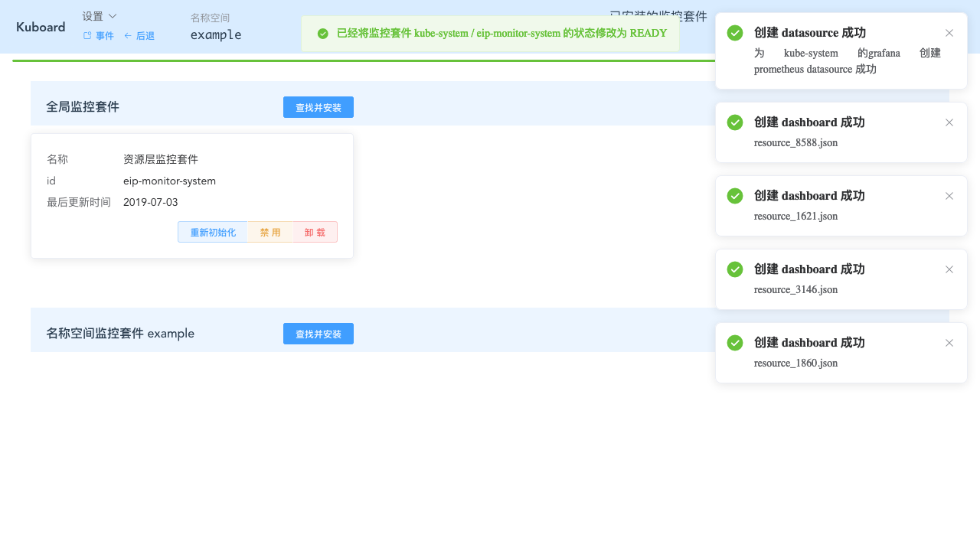Click the external-link icon beside 事件
Screen dimensions: 980x551
[x=87, y=35]
